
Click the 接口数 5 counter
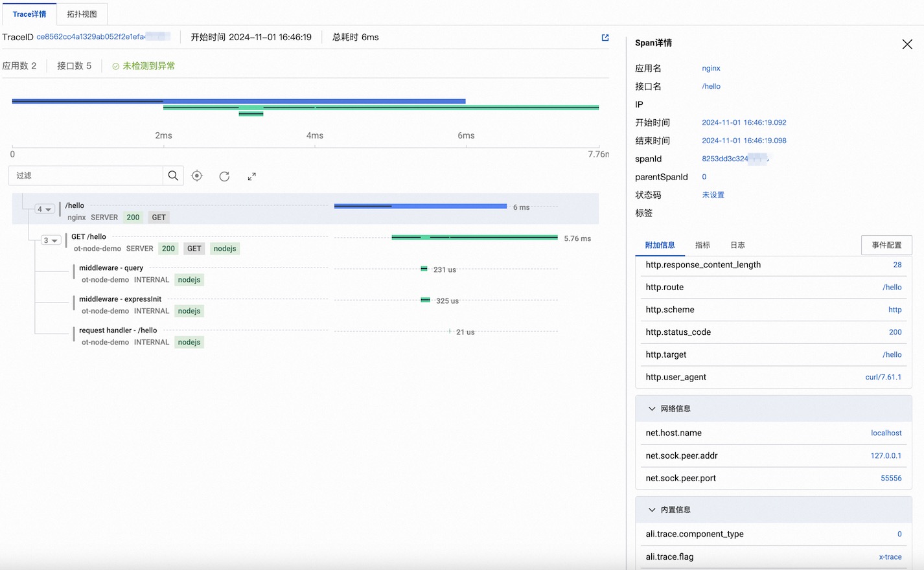75,66
